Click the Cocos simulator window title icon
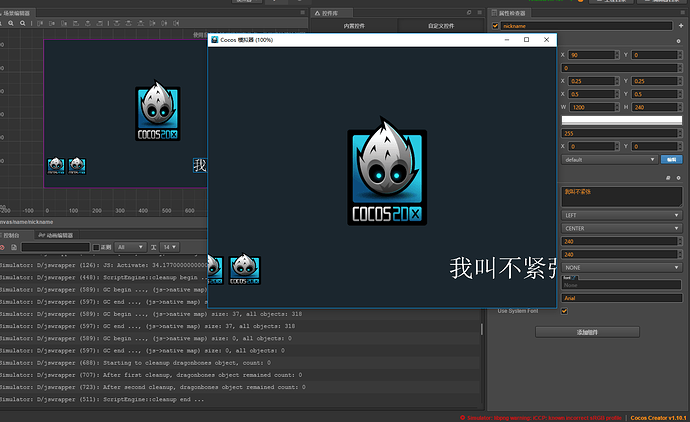 (x=215, y=40)
